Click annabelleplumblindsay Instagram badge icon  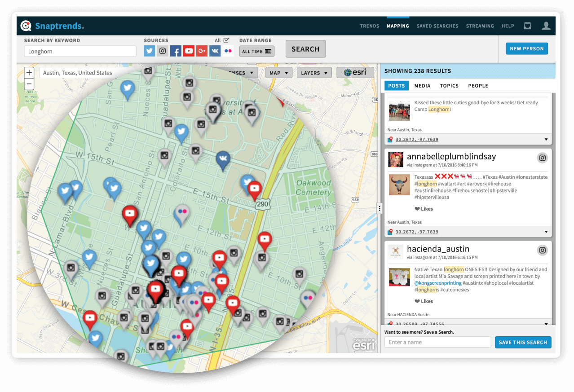point(543,158)
